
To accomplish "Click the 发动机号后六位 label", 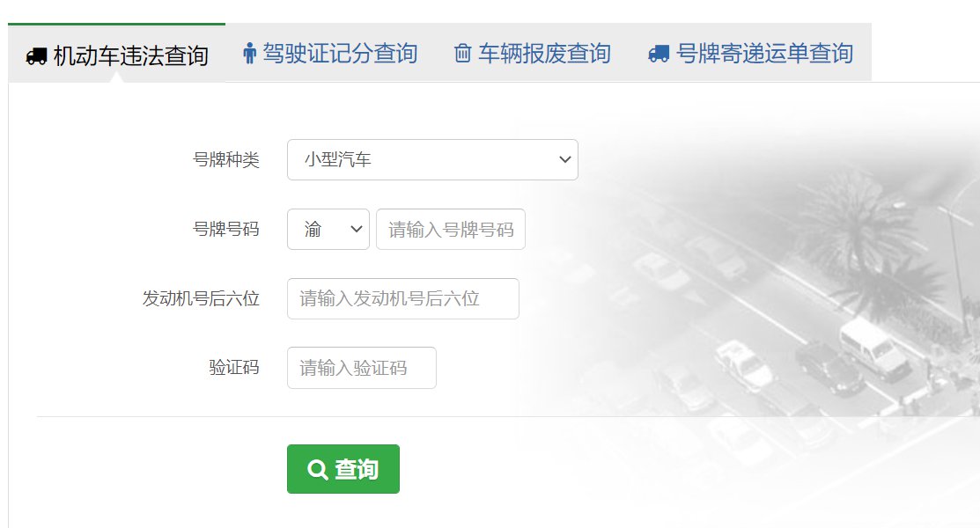I will coord(201,298).
